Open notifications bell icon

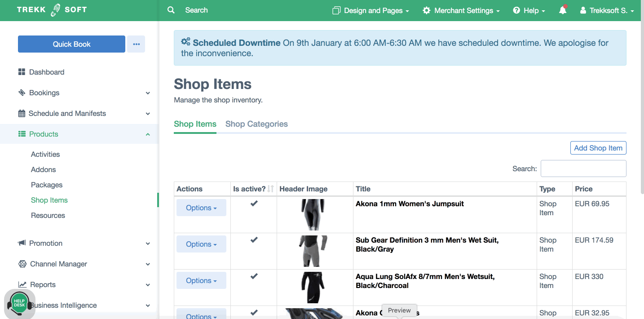(x=563, y=10)
